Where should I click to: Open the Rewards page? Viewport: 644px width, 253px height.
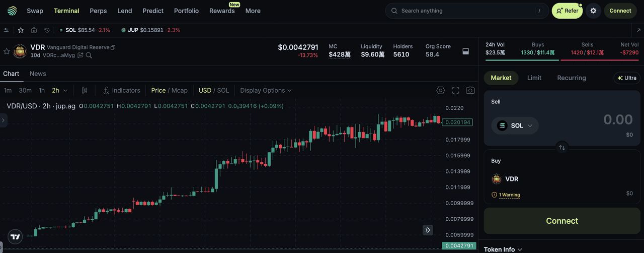click(x=222, y=11)
